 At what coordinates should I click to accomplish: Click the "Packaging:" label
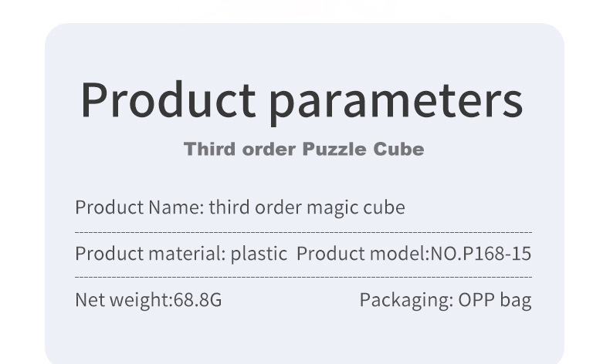pyautogui.click(x=406, y=300)
